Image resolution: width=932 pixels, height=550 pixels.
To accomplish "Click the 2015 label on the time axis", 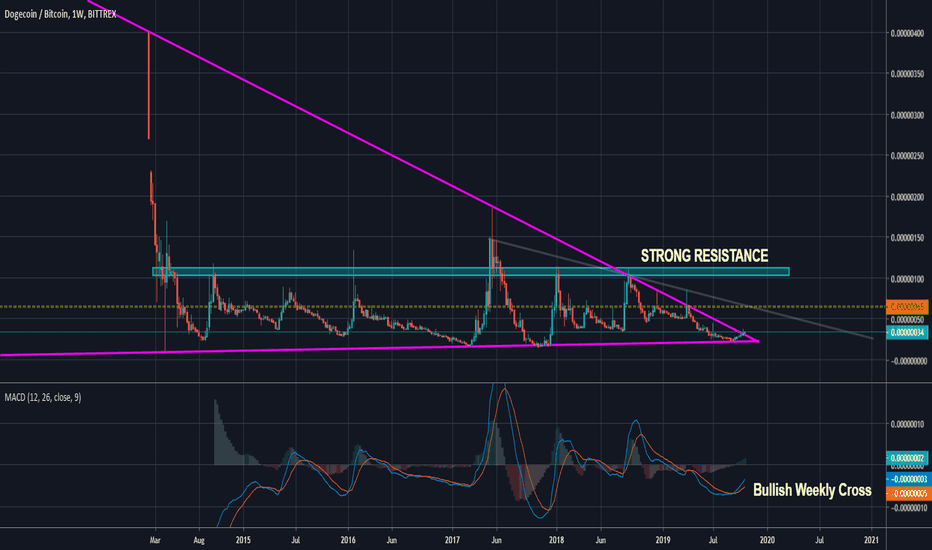I will point(243,540).
